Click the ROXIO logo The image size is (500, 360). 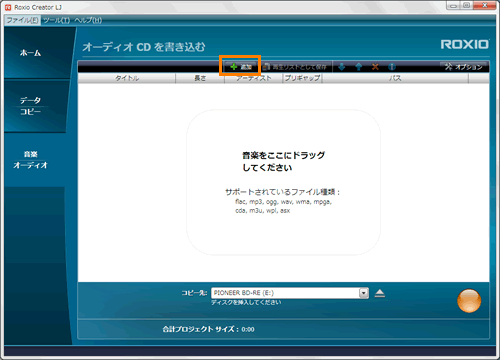click(465, 44)
